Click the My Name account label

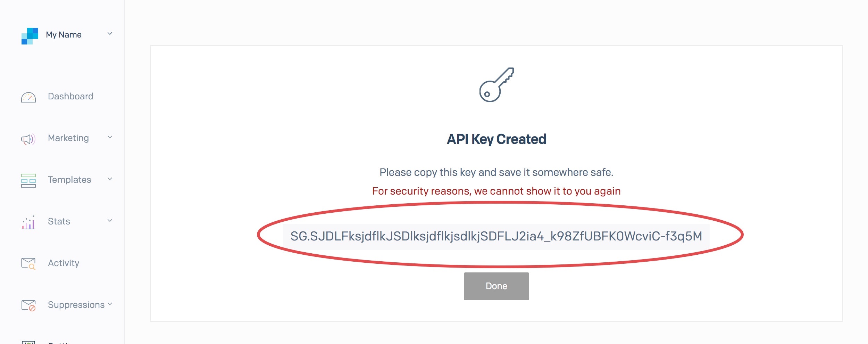point(64,35)
